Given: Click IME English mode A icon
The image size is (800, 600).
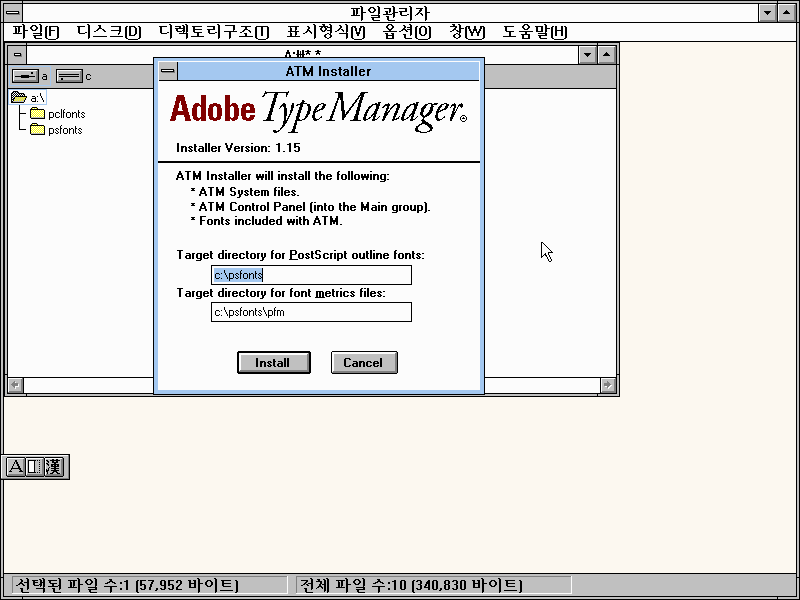Looking at the screenshot, I should [x=15, y=467].
